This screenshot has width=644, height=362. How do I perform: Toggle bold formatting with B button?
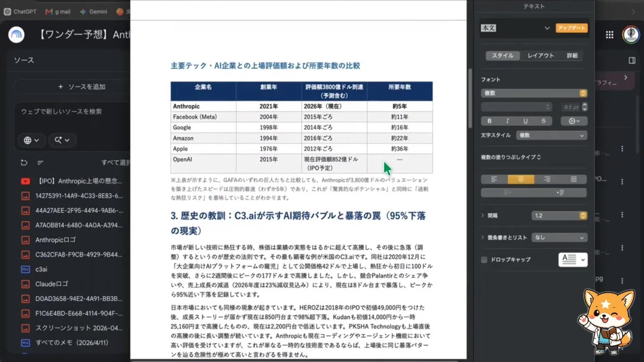[489, 121]
